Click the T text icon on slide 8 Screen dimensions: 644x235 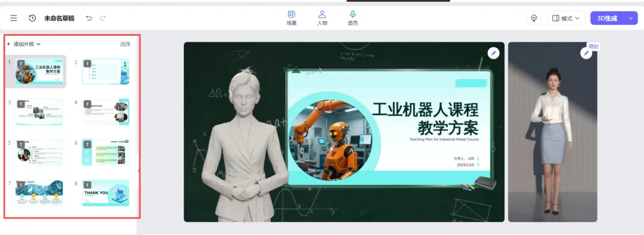pyautogui.click(x=88, y=185)
